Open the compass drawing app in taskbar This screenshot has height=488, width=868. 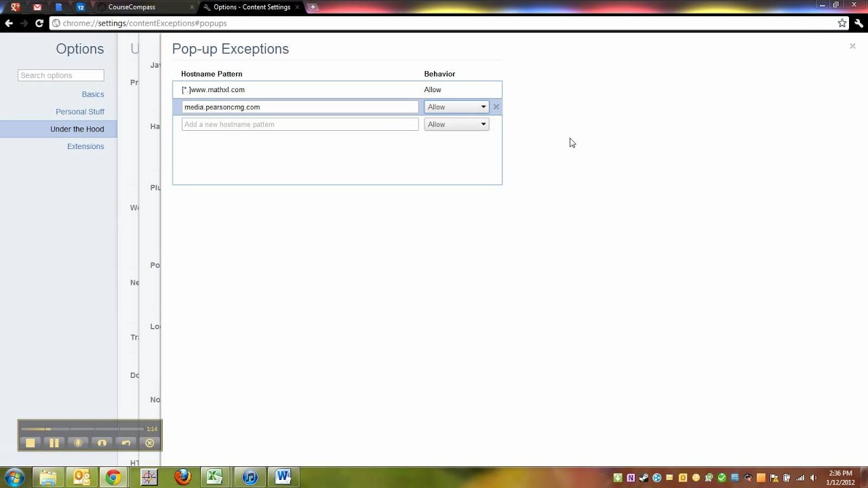click(x=149, y=477)
